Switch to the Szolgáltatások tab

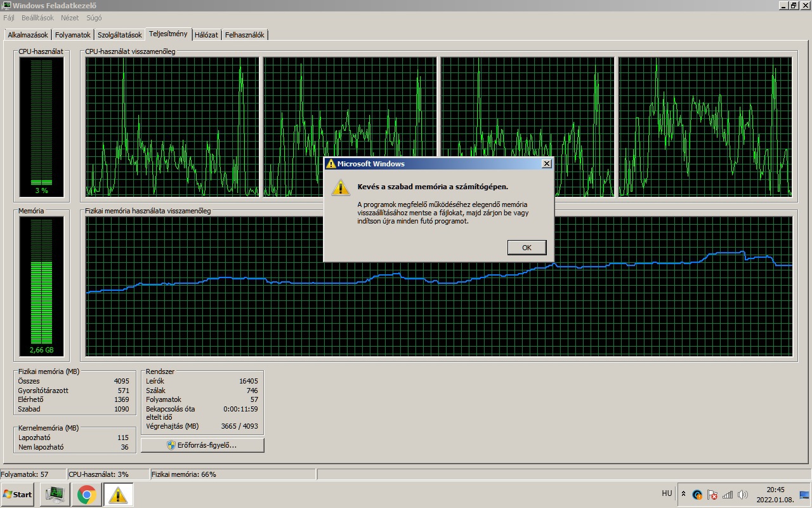click(120, 35)
